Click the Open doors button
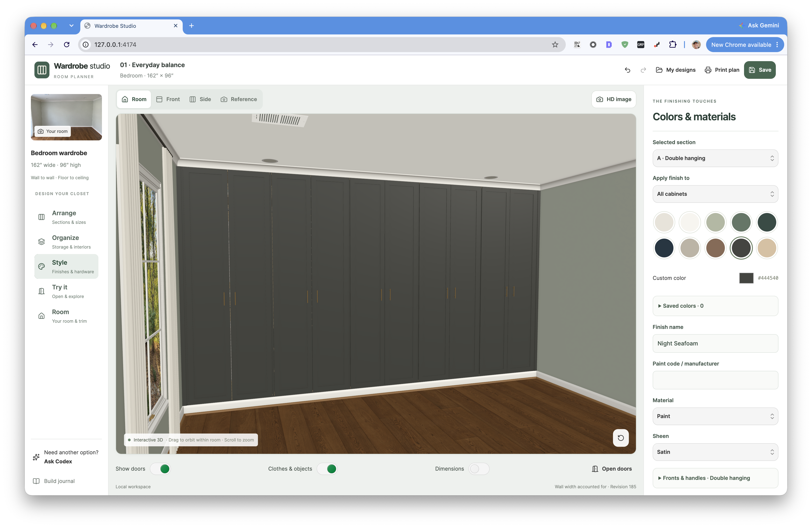The image size is (812, 528). click(x=612, y=469)
